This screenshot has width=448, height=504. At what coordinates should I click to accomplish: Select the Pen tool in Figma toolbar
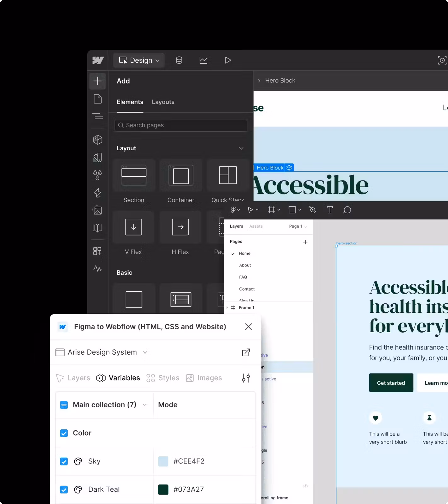click(313, 210)
